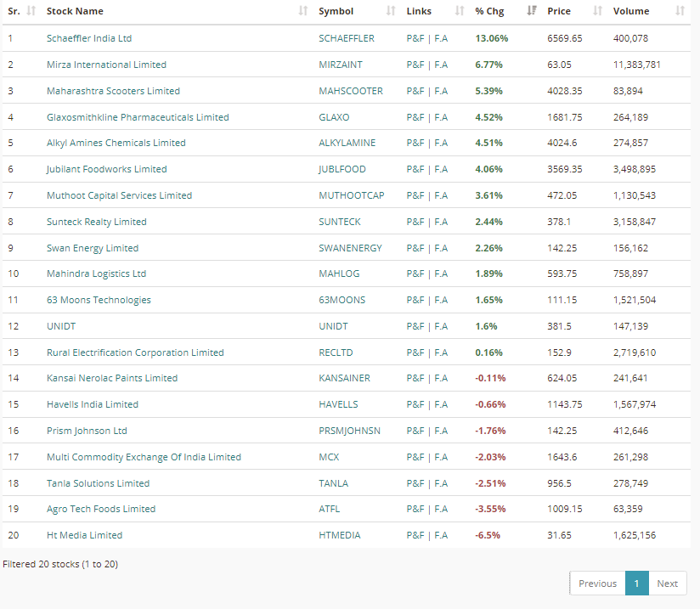This screenshot has width=700, height=609.
Task: Click HTMEDIA symbol link
Action: (x=339, y=535)
